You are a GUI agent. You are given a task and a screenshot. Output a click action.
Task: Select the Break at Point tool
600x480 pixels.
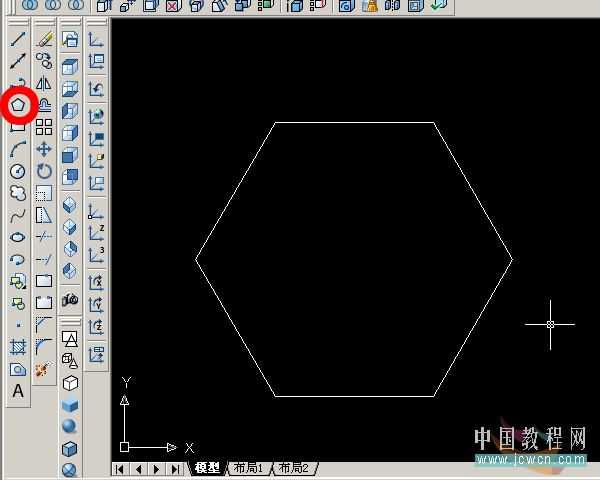[x=44, y=281]
